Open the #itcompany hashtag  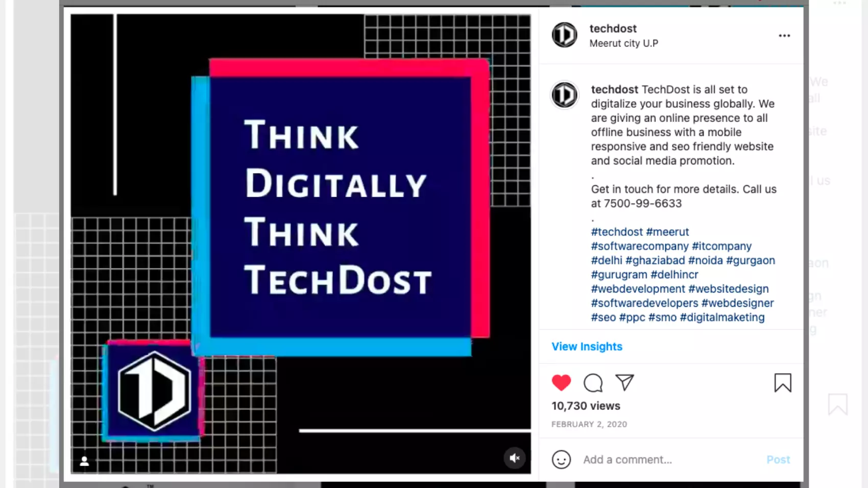[x=721, y=246]
